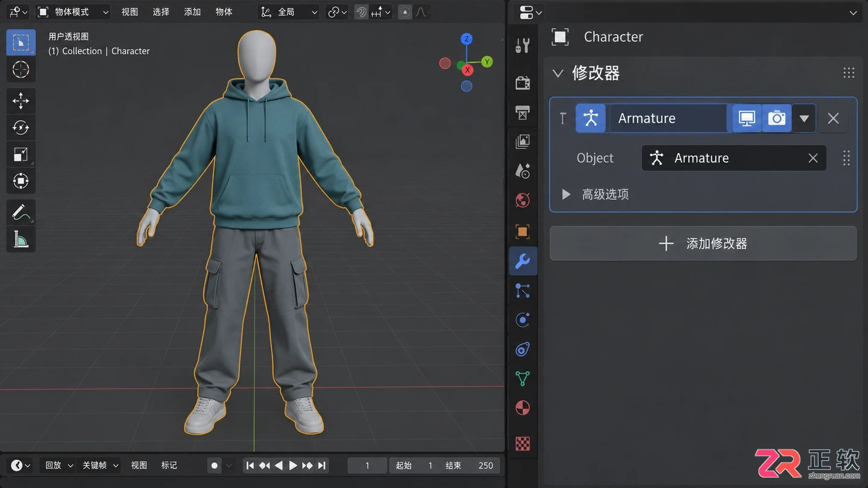Toggle auto keying record button
Image resolution: width=868 pixels, height=488 pixels.
(214, 465)
